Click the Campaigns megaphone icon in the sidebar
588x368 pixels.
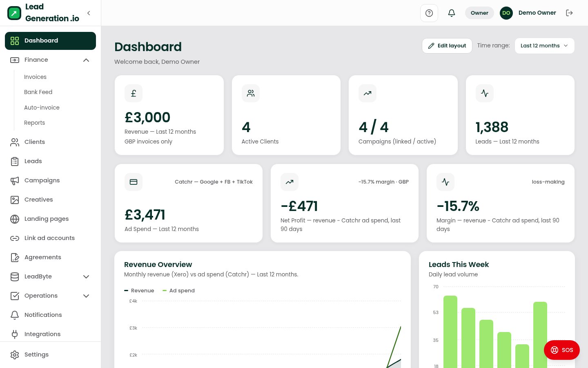pos(15,180)
